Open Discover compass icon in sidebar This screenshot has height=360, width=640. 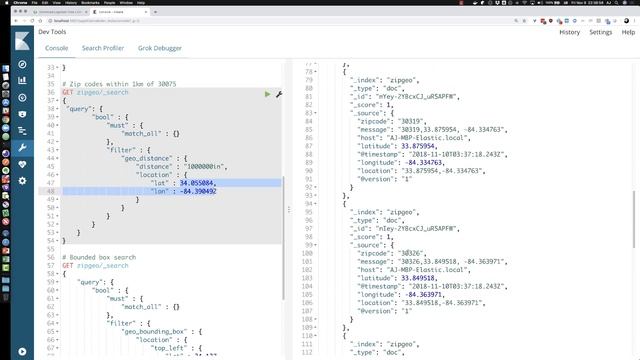point(22,64)
